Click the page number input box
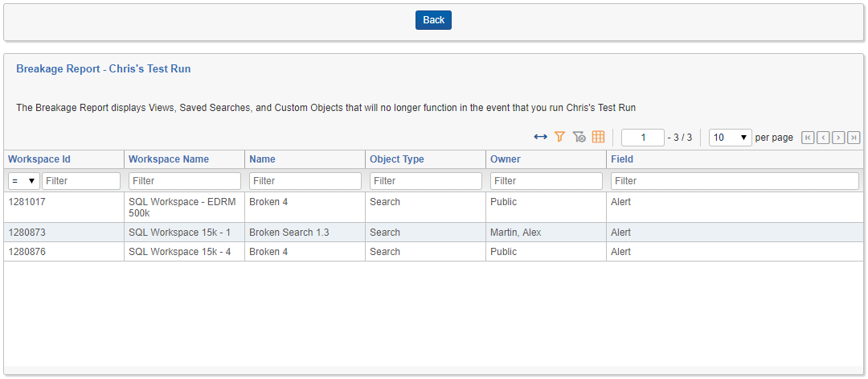Screen dimensions: 868x379 643,138
